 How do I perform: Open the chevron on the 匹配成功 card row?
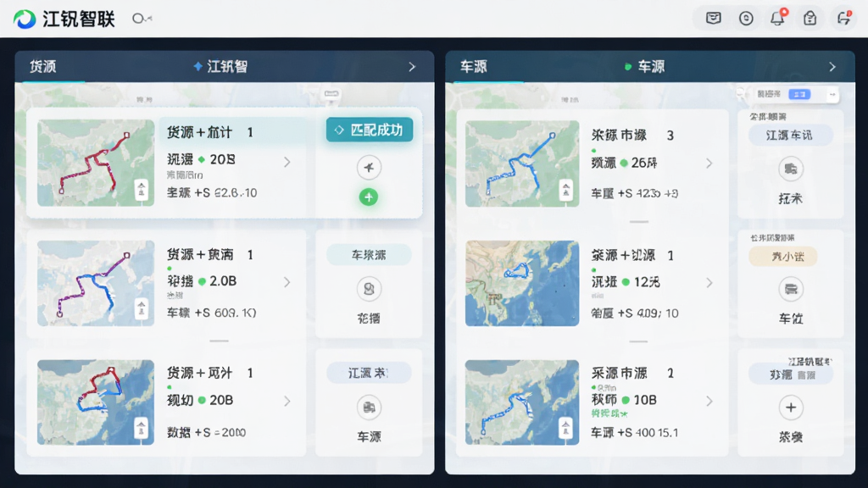(287, 162)
